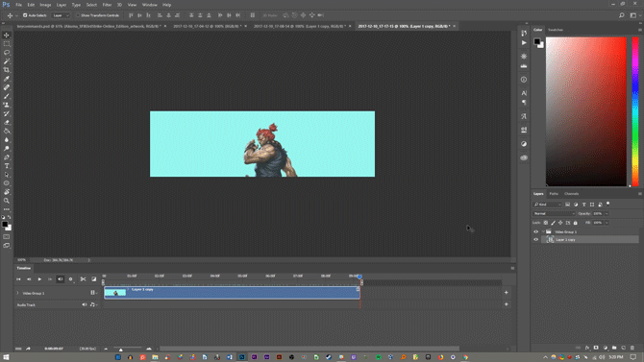The image size is (644, 362).
Task: Click the Search icon in the options bar
Action: 621,15
